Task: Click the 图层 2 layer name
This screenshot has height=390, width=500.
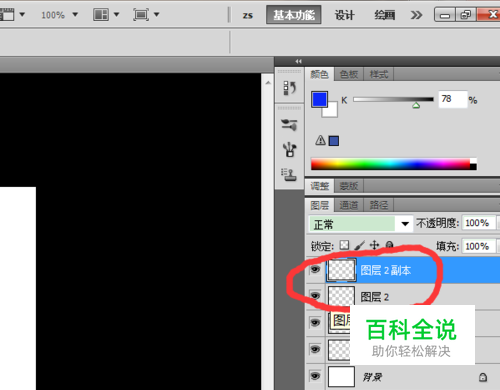Action: [x=375, y=296]
